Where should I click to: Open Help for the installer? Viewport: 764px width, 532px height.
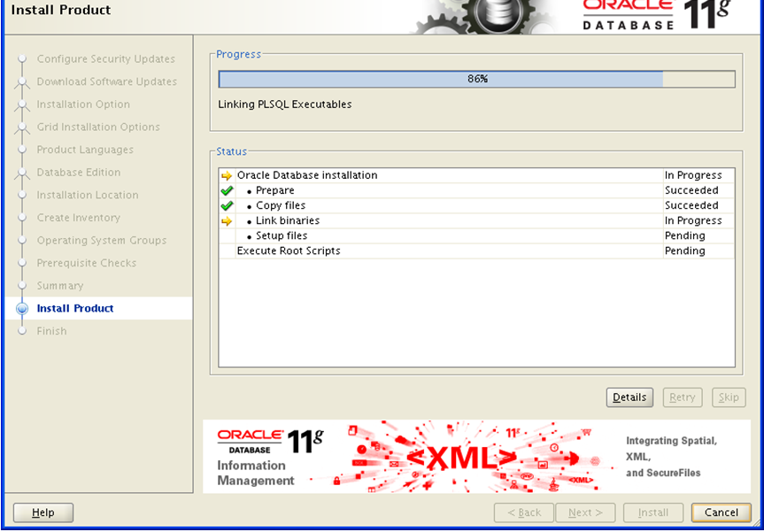pos(43,513)
